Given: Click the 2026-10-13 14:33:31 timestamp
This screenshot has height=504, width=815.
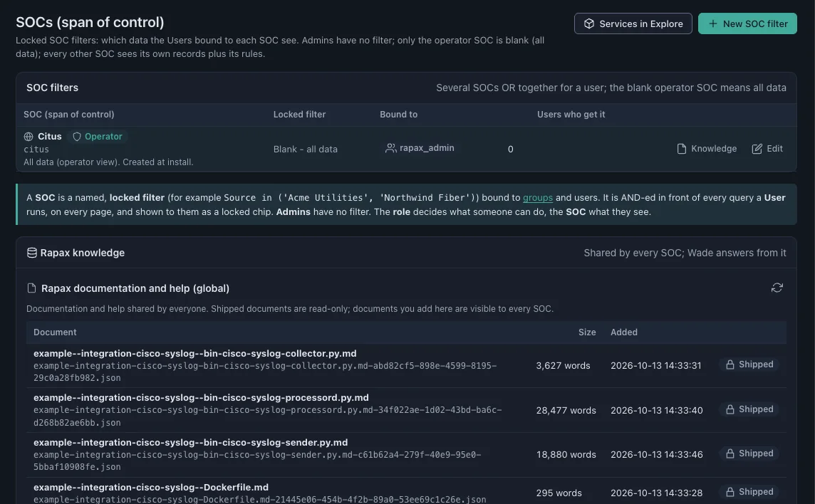Looking at the screenshot, I should point(656,365).
